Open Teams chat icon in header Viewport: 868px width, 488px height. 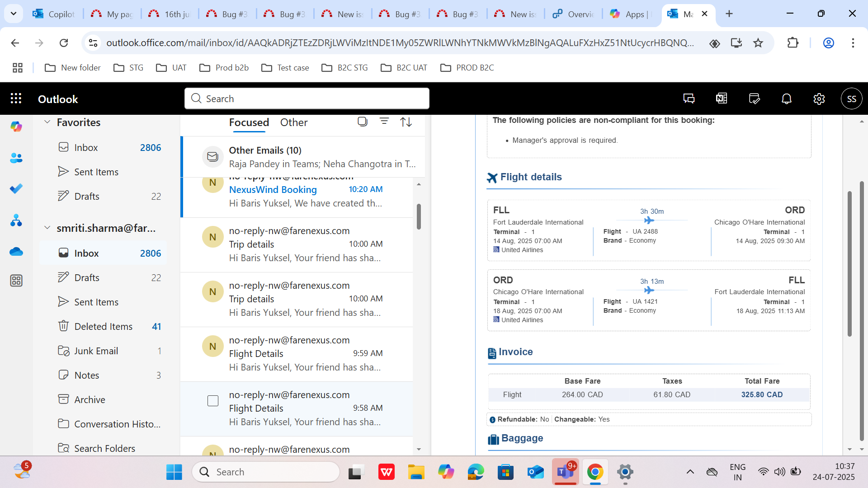coord(689,99)
